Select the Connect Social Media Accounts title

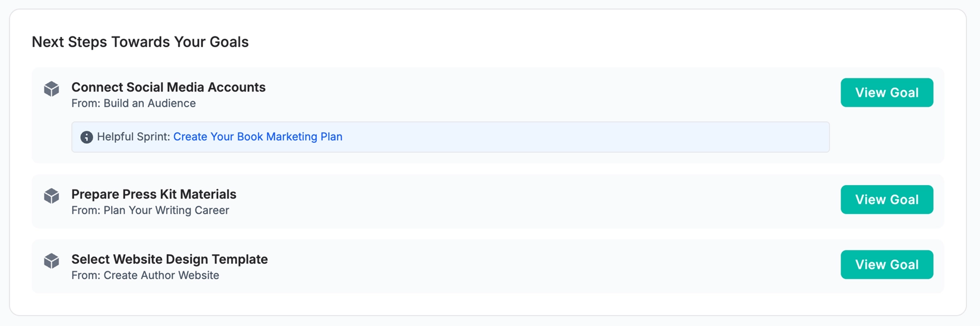[x=168, y=87]
